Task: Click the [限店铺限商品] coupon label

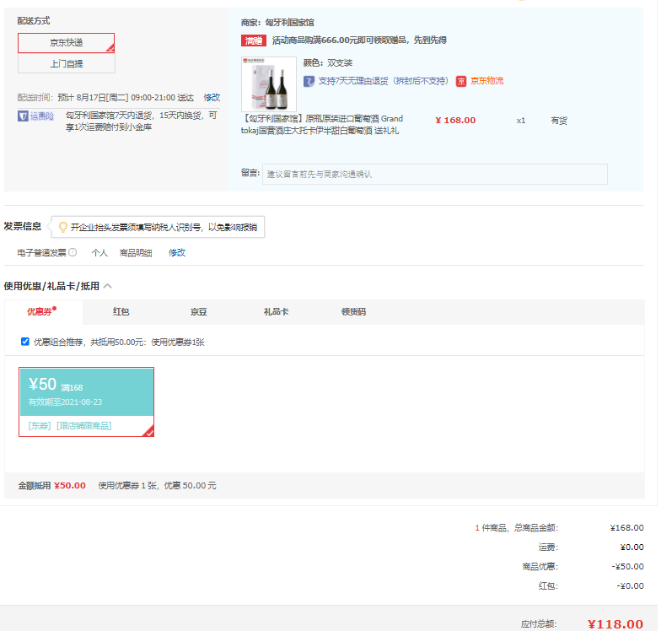Action: [x=84, y=426]
